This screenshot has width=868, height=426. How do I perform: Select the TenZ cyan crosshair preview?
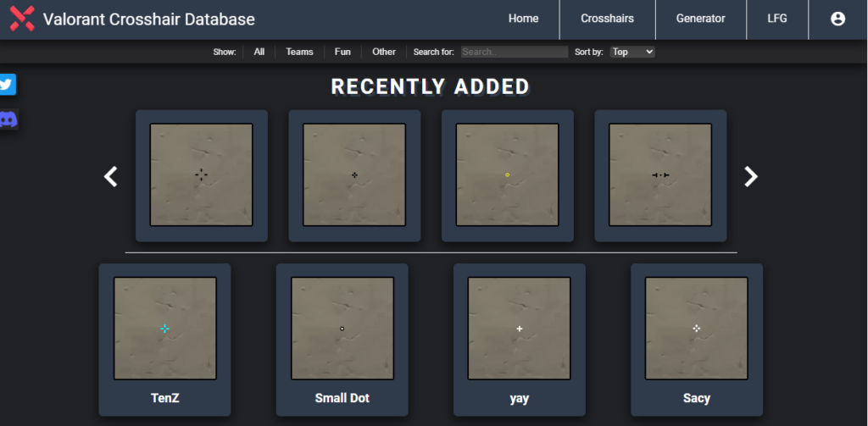(164, 329)
